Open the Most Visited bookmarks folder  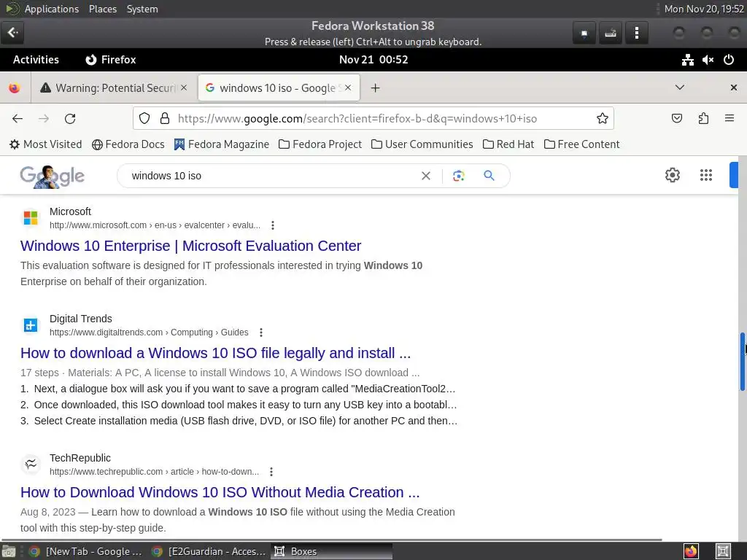click(46, 144)
